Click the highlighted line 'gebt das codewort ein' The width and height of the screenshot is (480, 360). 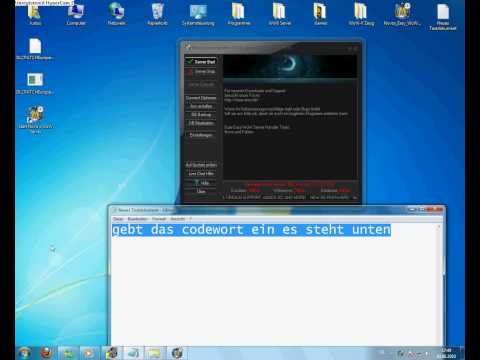(x=251, y=230)
